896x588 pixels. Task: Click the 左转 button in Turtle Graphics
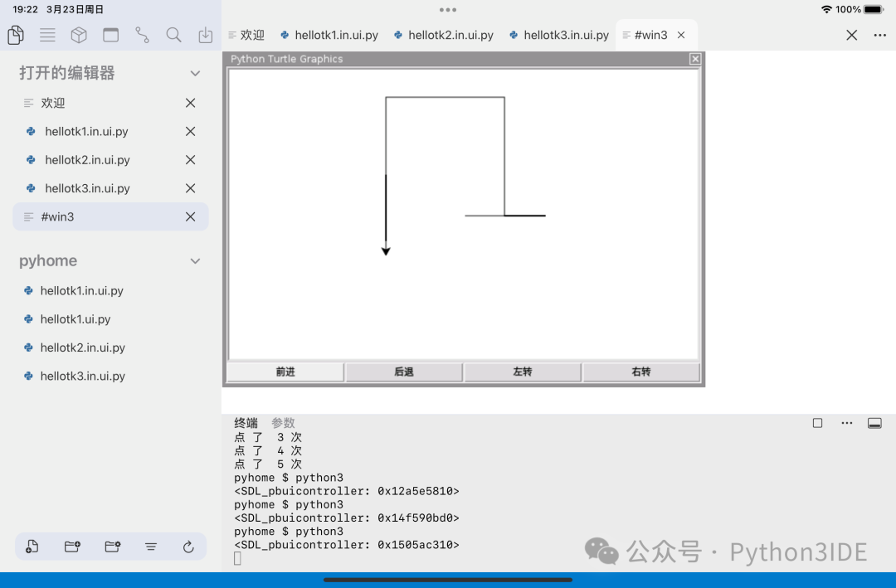coord(523,372)
